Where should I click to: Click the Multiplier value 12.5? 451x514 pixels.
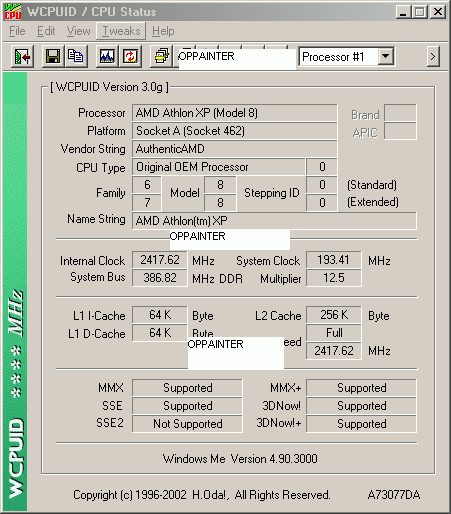(x=334, y=278)
